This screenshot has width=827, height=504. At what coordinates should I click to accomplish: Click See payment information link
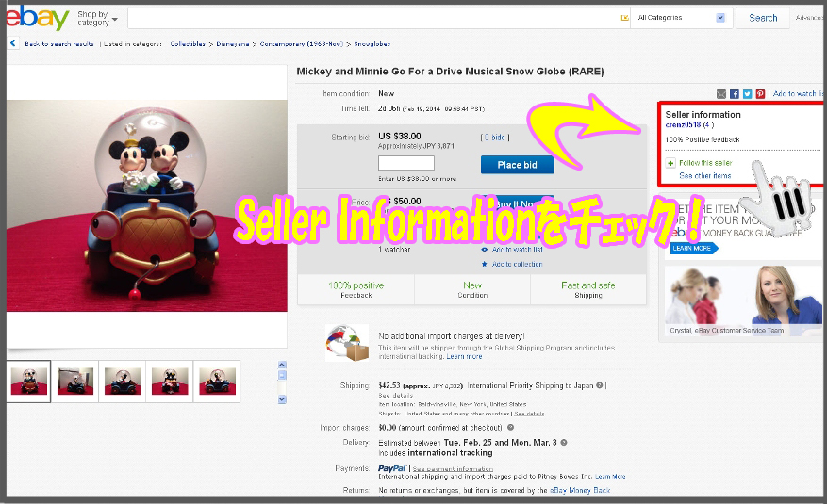click(453, 469)
